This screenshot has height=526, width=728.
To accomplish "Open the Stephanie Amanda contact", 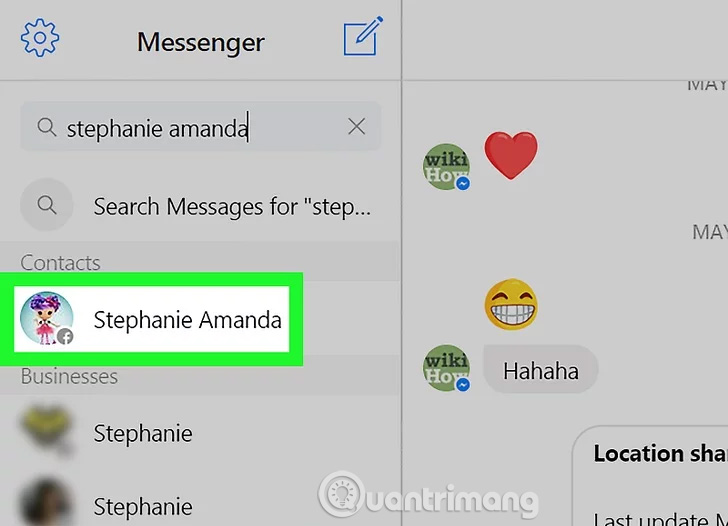I will (x=151, y=319).
